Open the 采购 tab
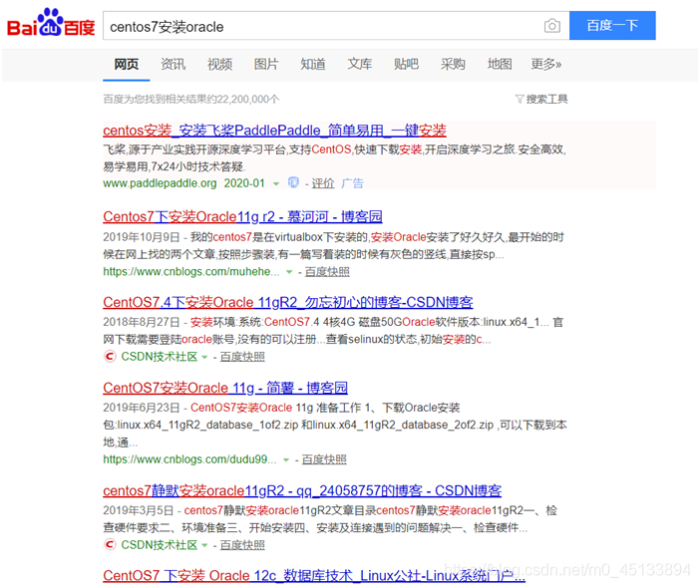 (x=453, y=64)
